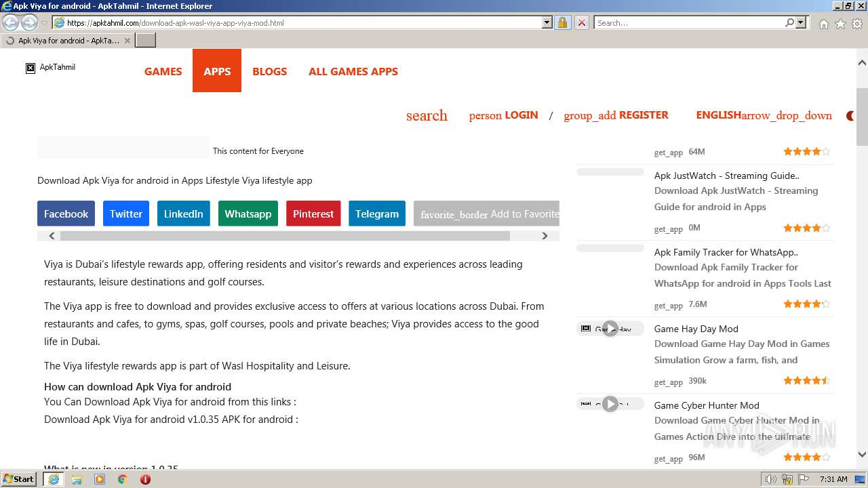Open the BLOGS menu
Image resolution: width=868 pixels, height=488 pixels.
[x=270, y=71]
